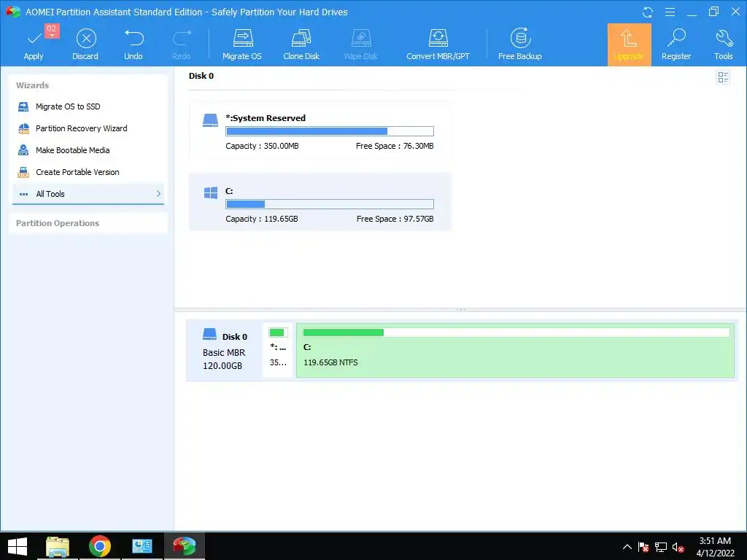Click the Free Space : 97.57GB text
Viewport: 747px width, 560px height.
point(395,219)
